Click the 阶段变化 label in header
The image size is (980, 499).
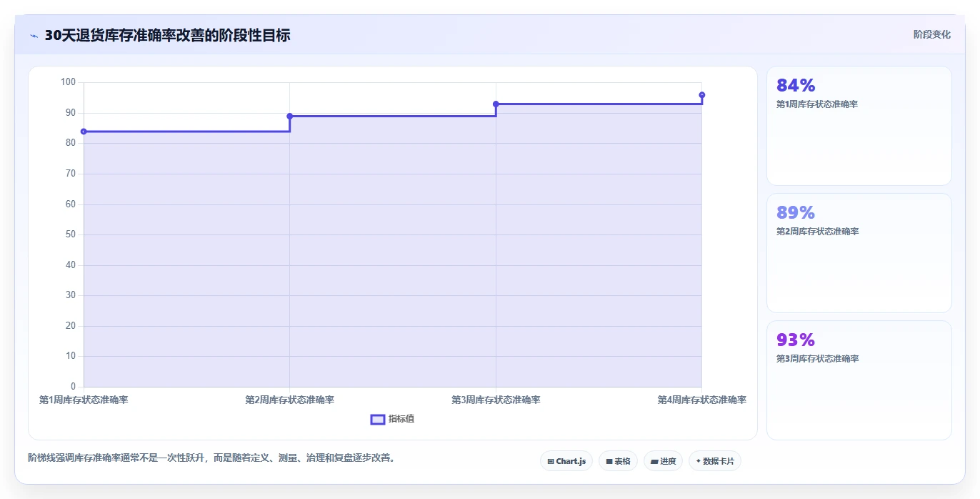[932, 34]
